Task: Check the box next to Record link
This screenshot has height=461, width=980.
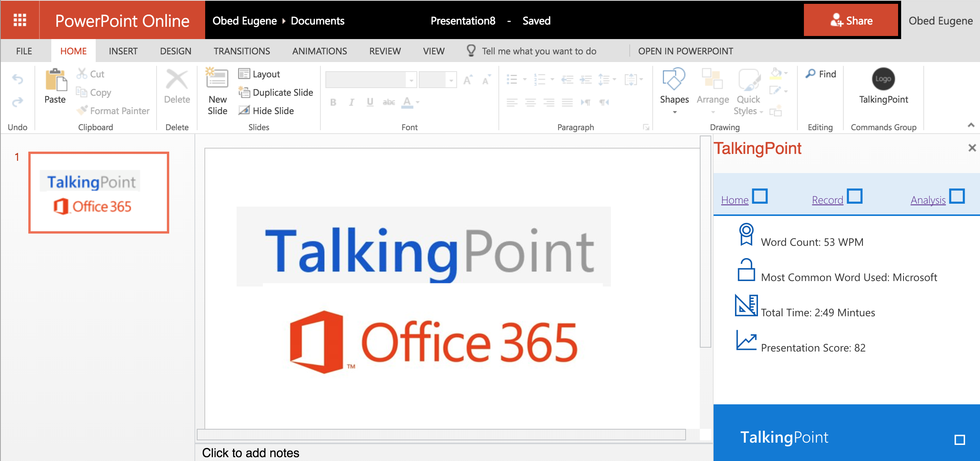Action: click(854, 196)
